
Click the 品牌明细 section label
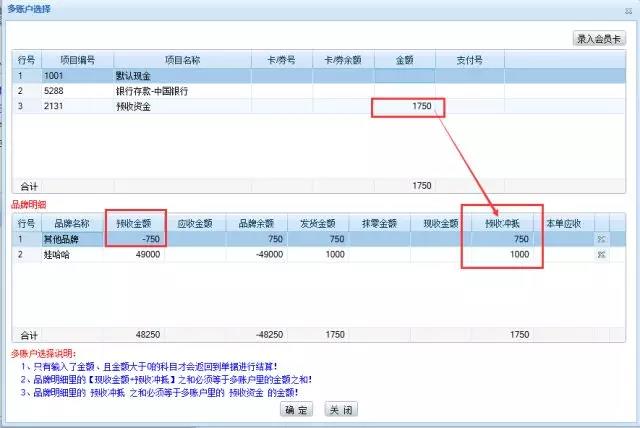pos(29,204)
